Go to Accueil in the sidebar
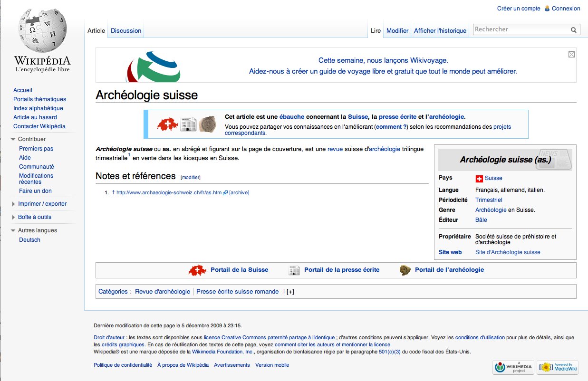 pos(23,90)
